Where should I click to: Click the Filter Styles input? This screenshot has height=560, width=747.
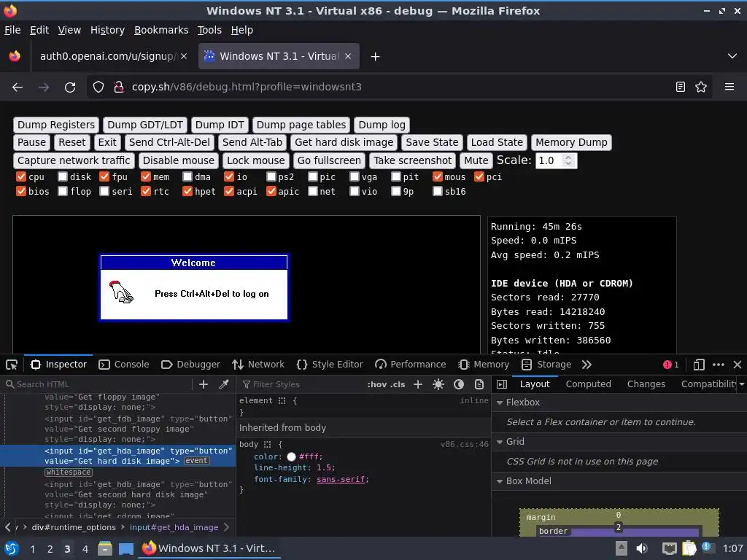301,384
